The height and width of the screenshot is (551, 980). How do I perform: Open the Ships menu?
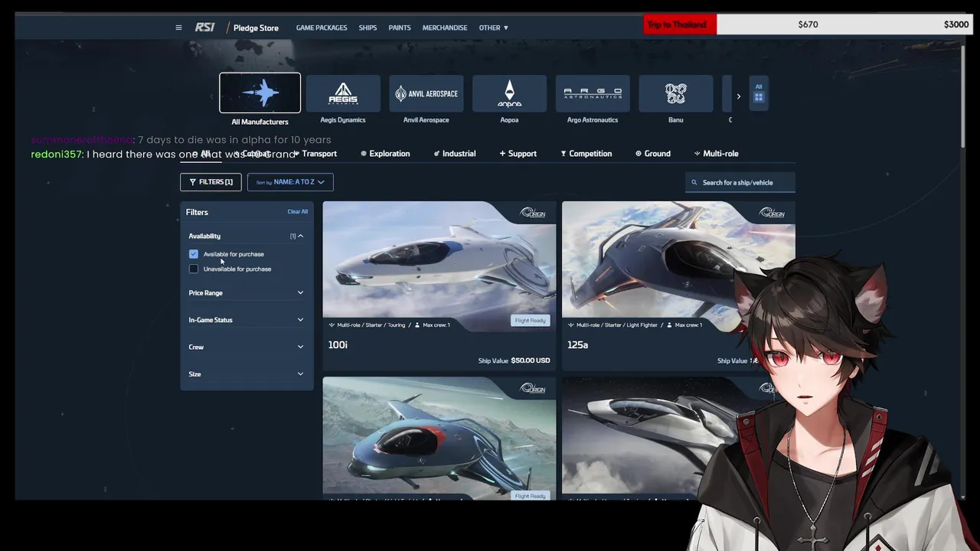[368, 28]
